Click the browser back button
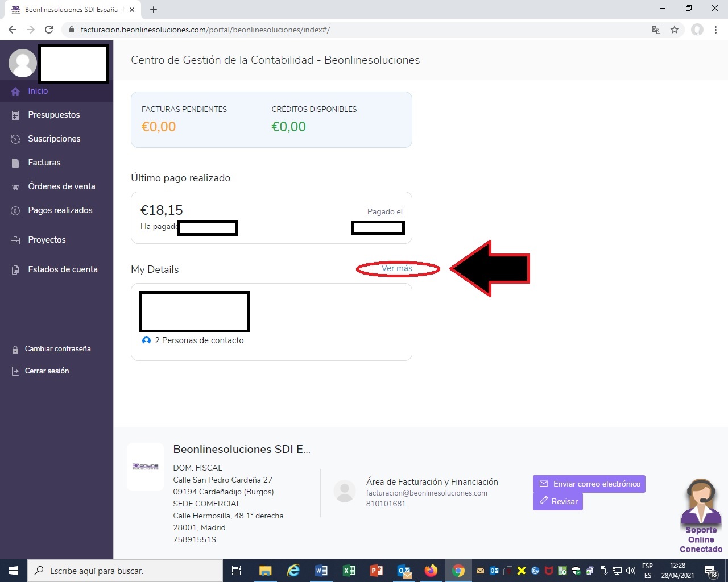This screenshot has width=728, height=582. click(x=13, y=30)
